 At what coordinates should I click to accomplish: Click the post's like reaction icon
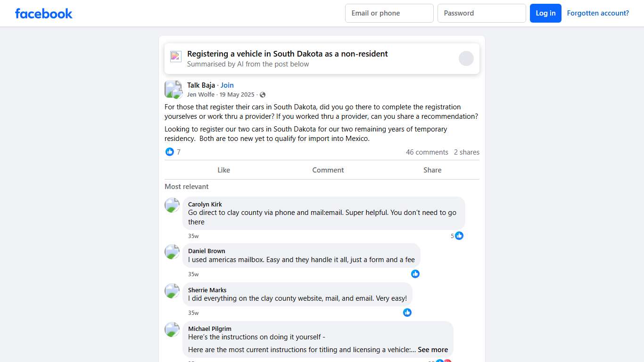(x=170, y=152)
